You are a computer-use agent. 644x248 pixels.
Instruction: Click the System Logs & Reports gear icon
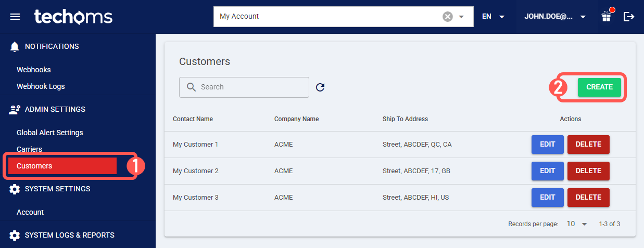click(15, 236)
